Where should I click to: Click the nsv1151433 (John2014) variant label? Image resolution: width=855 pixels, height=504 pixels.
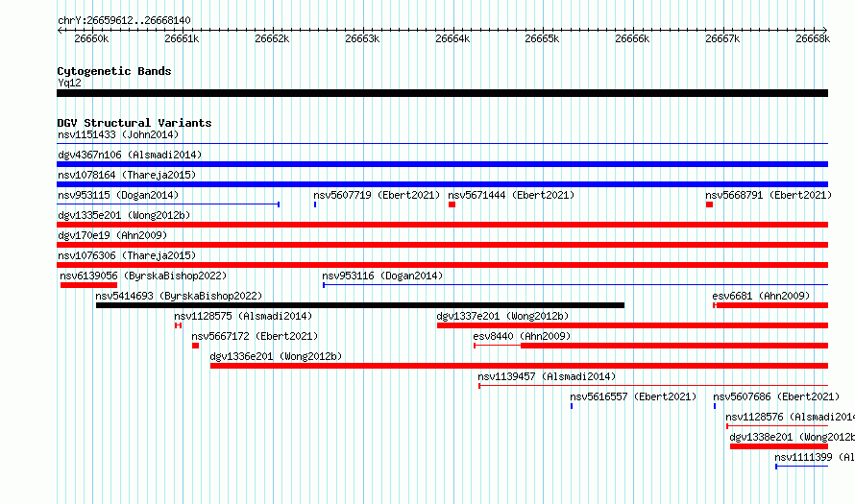pos(118,134)
